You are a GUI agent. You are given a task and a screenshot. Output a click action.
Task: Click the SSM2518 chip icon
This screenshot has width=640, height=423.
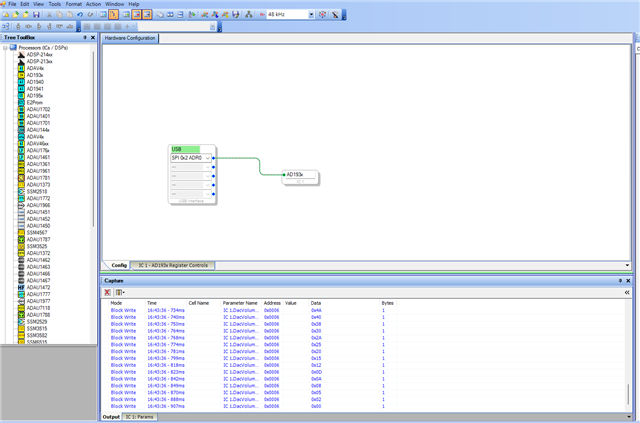[x=21, y=191]
